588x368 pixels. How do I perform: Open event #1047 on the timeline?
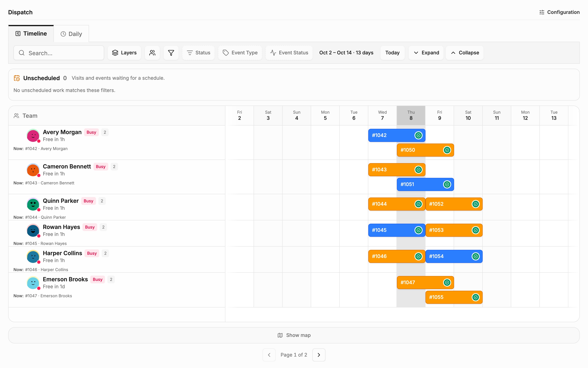coord(425,282)
